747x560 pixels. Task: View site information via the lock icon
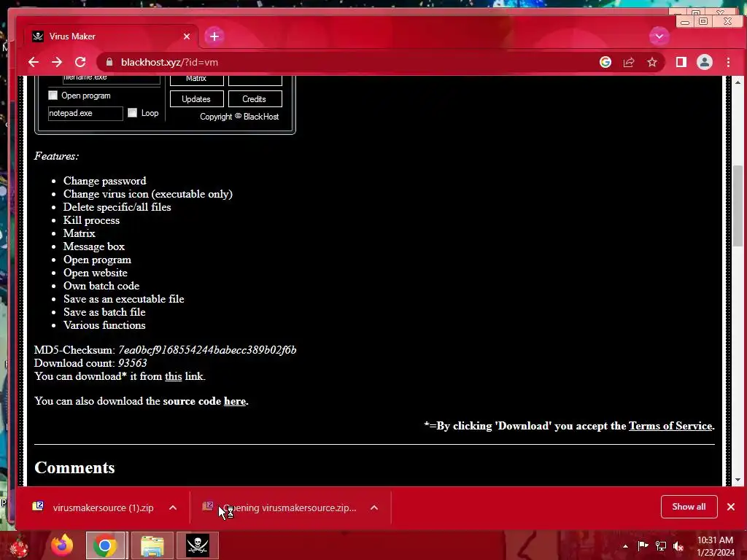[109, 62]
